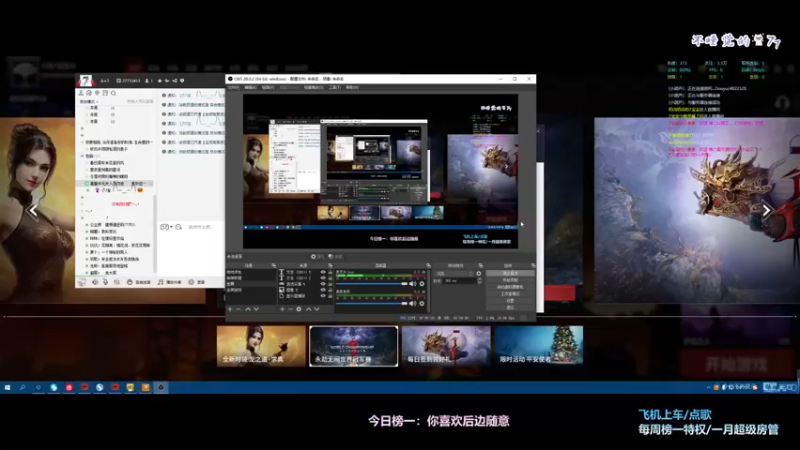Click the transition properties gear beside the transition dropdown
Viewport: 800px width, 450px height.
tap(479, 273)
